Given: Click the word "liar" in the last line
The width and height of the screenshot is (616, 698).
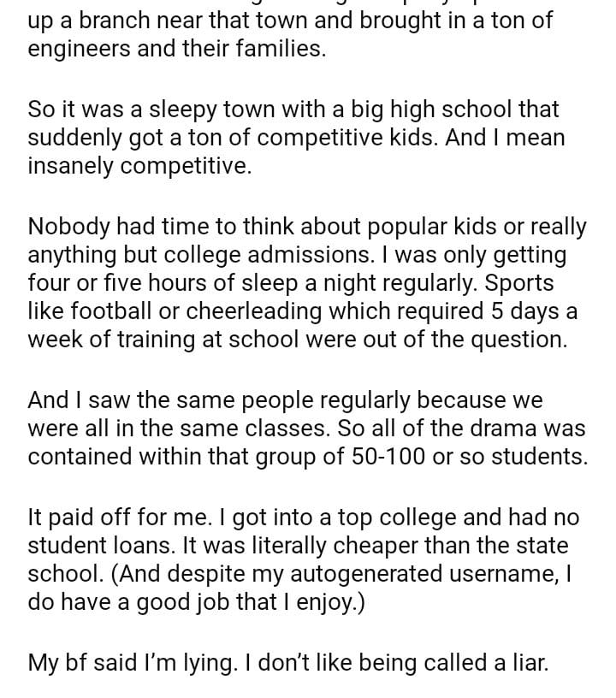Looking at the screenshot, I should point(524,661).
